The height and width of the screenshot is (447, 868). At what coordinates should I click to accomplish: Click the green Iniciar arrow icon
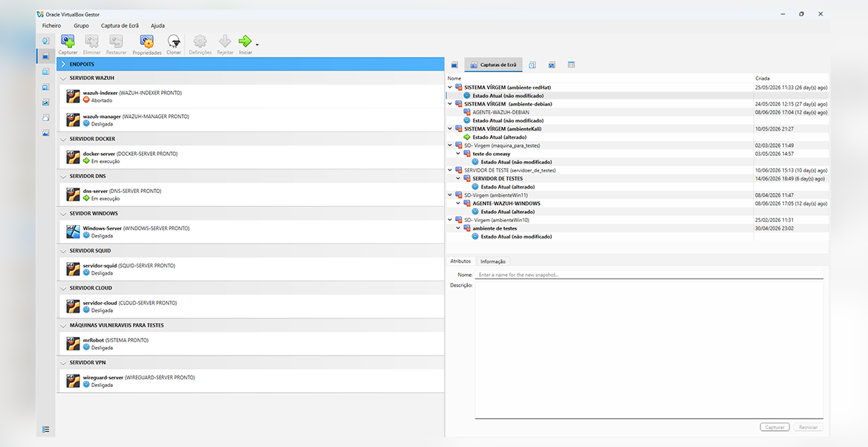[x=245, y=41]
